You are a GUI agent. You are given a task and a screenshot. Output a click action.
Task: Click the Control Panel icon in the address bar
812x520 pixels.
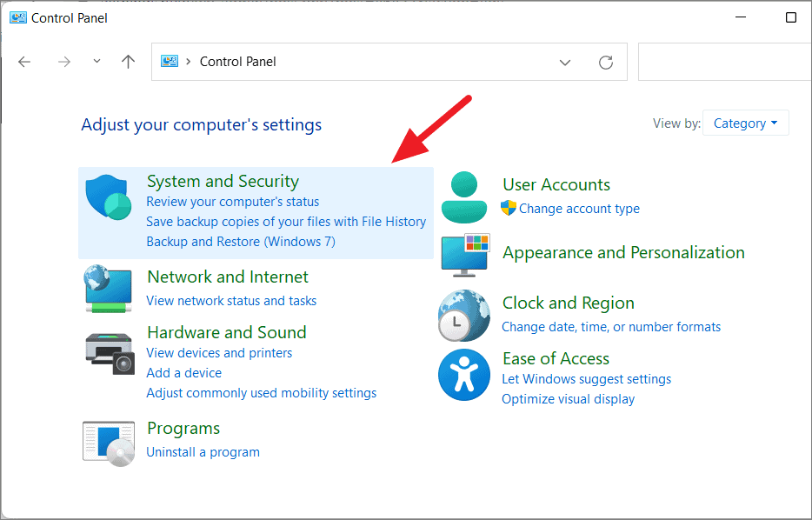[170, 61]
